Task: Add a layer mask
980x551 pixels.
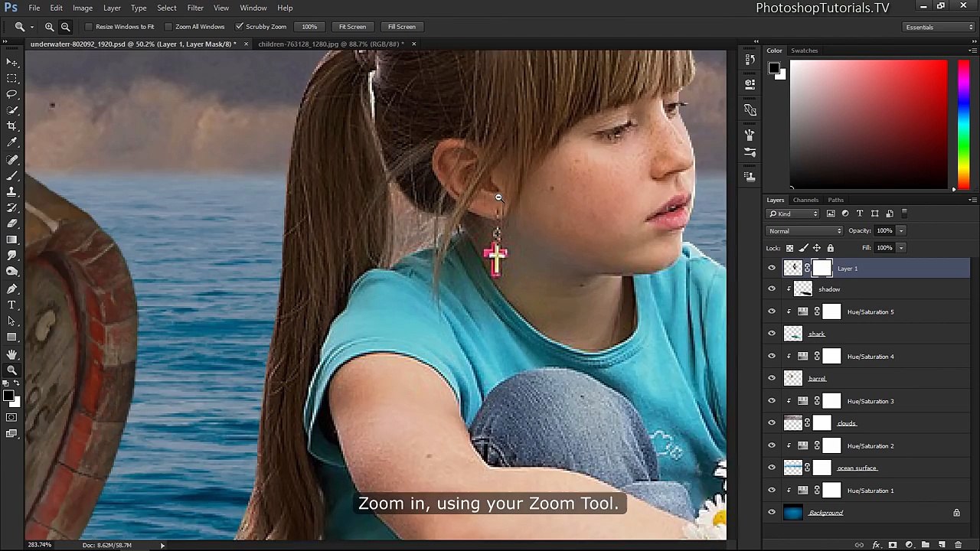Action: 893,545
